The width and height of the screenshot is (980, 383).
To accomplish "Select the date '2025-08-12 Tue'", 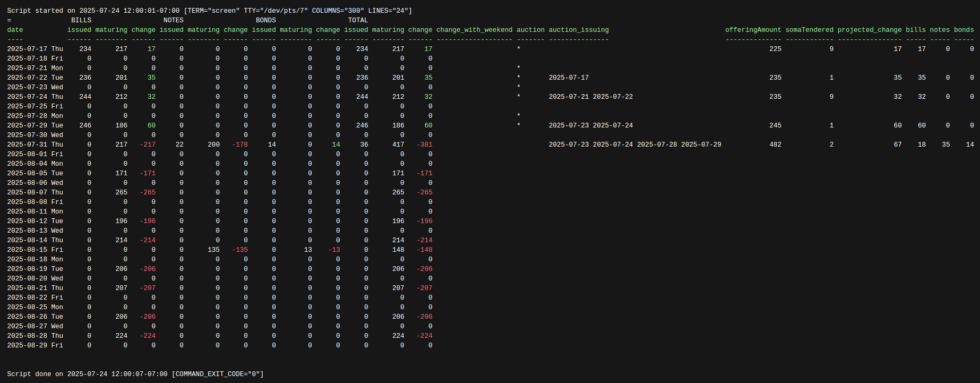I will 35,221.
